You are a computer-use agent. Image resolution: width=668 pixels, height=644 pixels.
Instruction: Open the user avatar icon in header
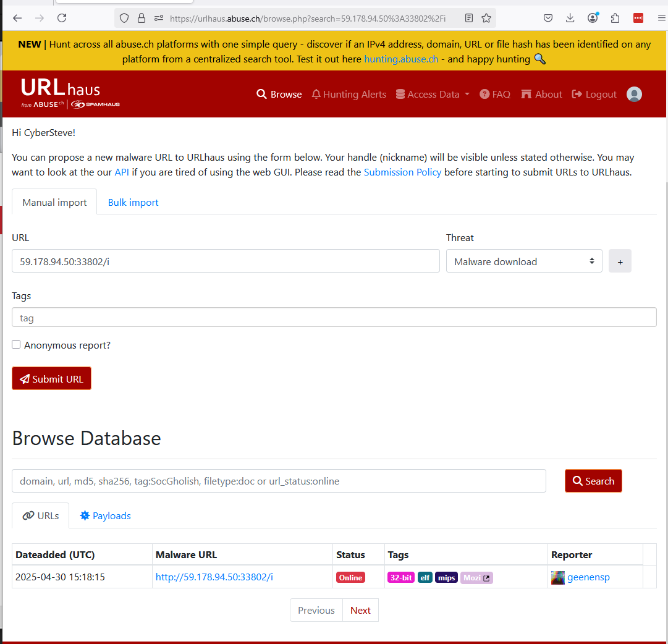[634, 94]
